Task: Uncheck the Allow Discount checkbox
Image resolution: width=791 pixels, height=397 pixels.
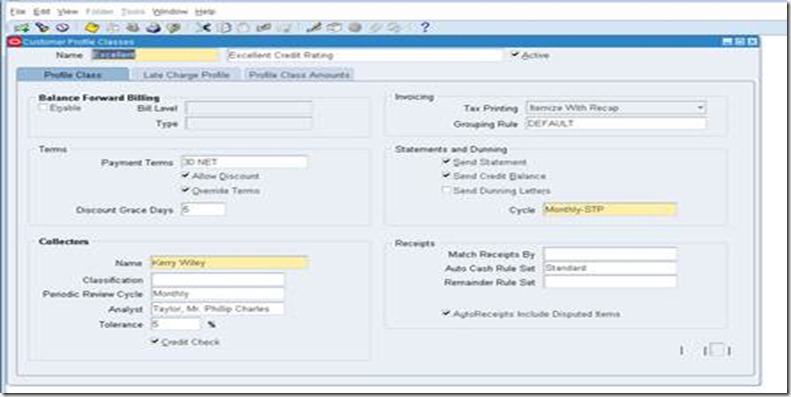Action: pyautogui.click(x=186, y=176)
